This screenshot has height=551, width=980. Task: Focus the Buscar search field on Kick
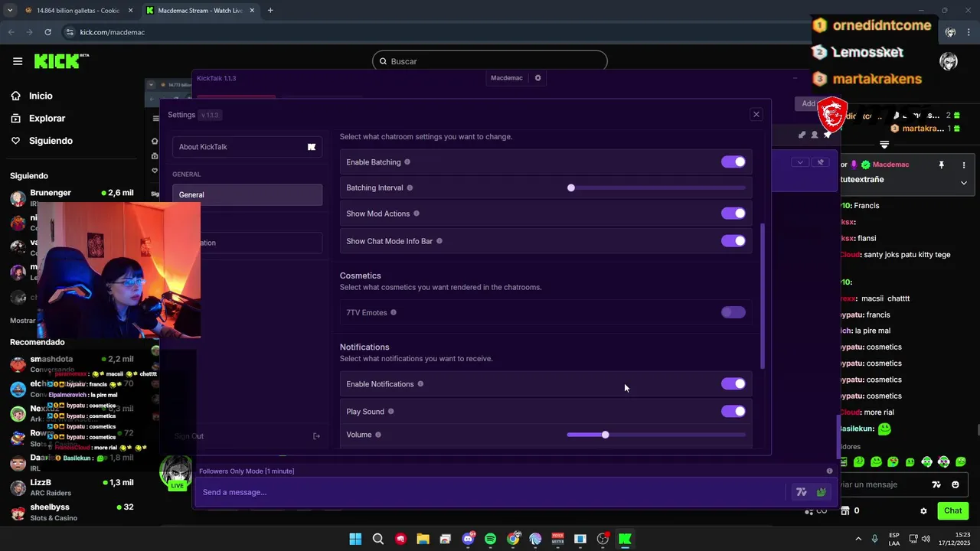coord(490,61)
